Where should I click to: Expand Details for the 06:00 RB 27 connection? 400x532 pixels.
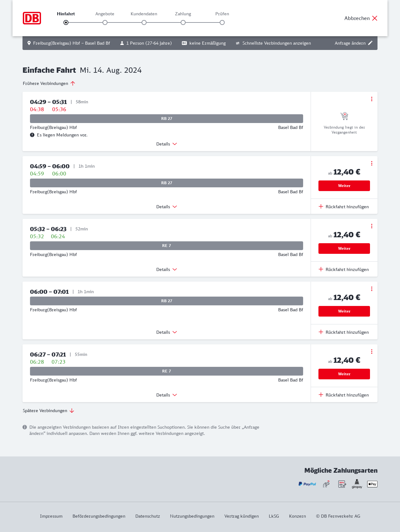(167, 332)
